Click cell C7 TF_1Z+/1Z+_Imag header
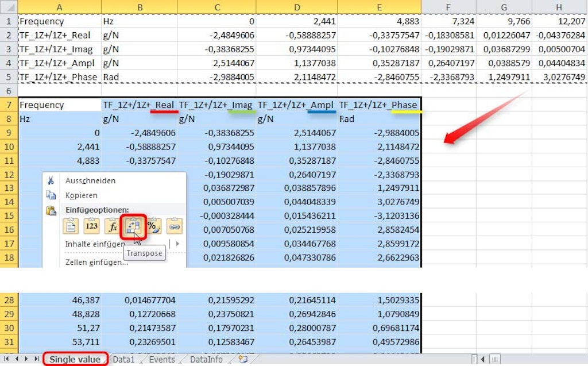This screenshot has height=366, width=588. point(216,105)
